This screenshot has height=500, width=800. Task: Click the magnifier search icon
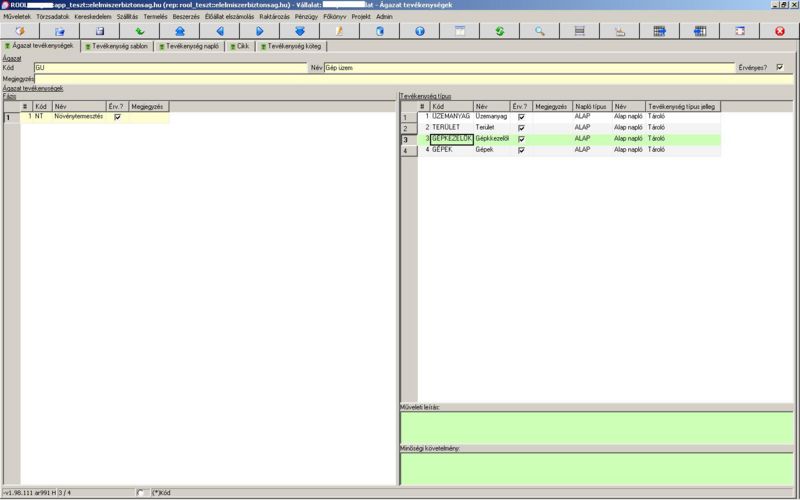[x=539, y=31]
